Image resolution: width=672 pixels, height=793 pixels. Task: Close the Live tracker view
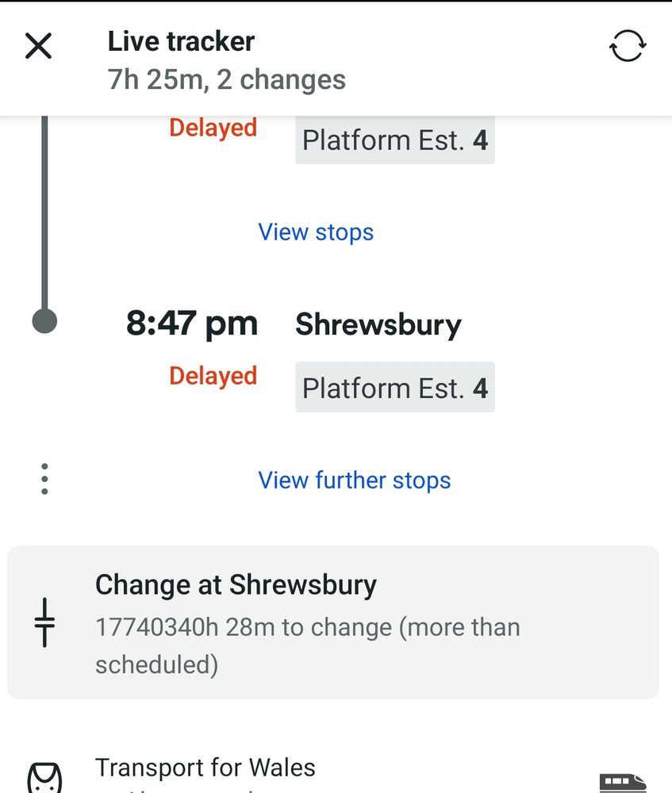(38, 46)
